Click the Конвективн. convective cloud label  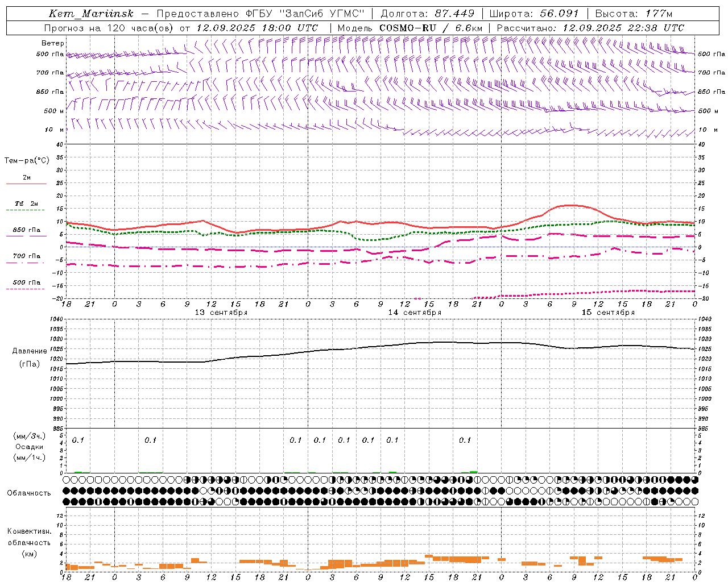tap(29, 531)
